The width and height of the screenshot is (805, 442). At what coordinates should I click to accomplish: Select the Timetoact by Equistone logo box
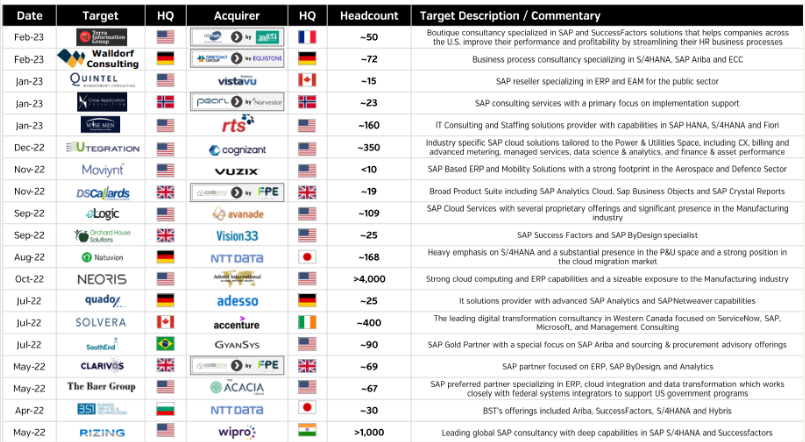[x=237, y=58]
